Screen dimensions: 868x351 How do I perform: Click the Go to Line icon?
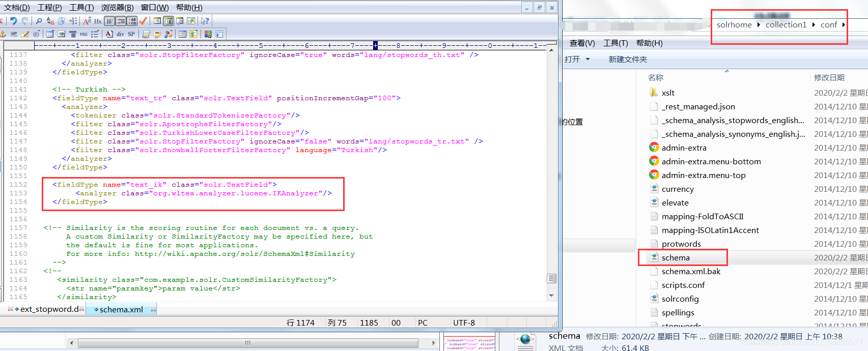tap(73, 21)
